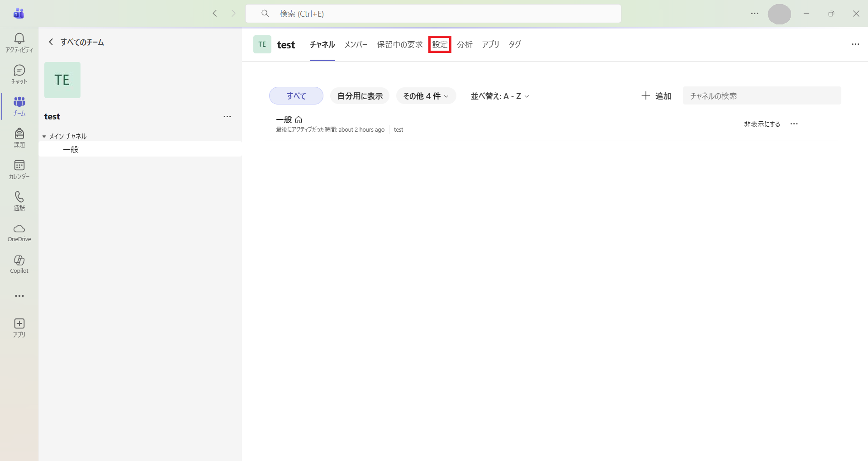Hide the 一般 channel with 非表示にする
The height and width of the screenshot is (461, 868).
tap(762, 124)
